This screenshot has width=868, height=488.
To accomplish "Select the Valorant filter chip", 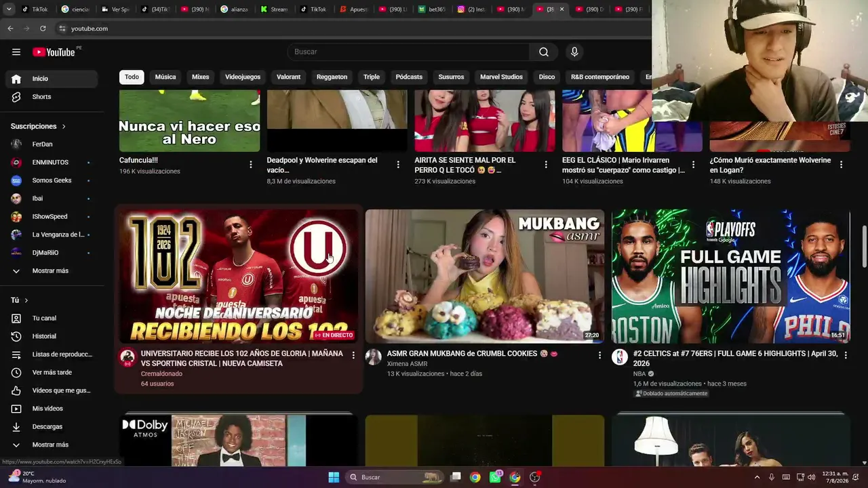I will pyautogui.click(x=288, y=77).
